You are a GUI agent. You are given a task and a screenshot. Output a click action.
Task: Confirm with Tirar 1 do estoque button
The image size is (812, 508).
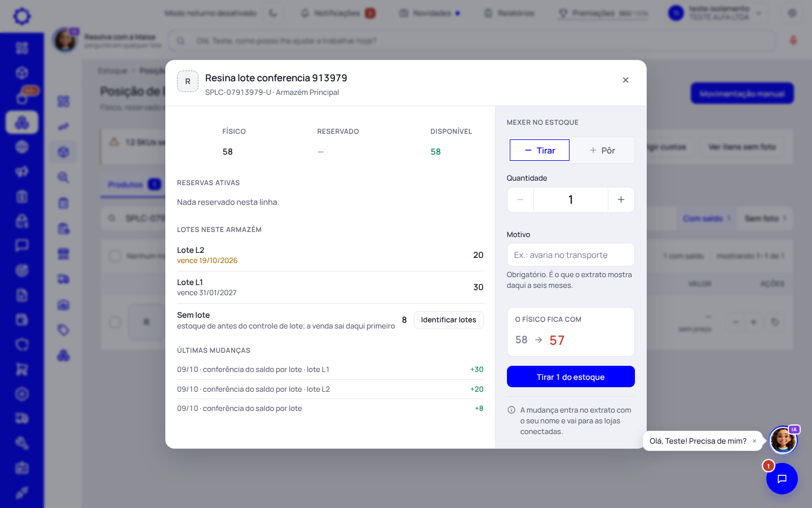click(x=571, y=376)
